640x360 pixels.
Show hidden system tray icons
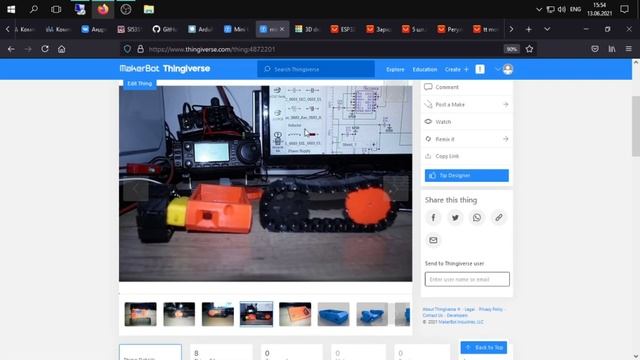coord(539,9)
